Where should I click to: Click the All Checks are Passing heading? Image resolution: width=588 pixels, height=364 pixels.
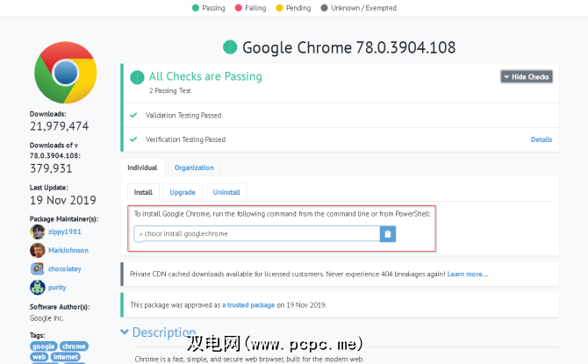point(205,76)
